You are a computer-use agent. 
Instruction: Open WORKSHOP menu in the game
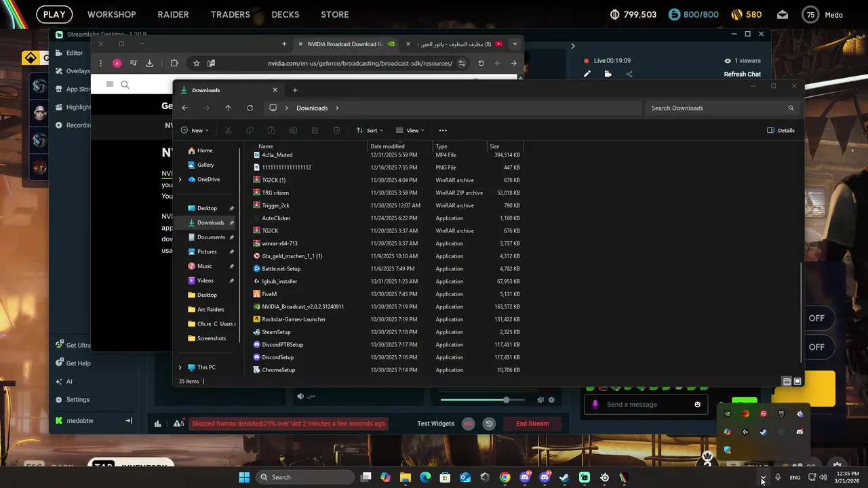click(x=112, y=14)
